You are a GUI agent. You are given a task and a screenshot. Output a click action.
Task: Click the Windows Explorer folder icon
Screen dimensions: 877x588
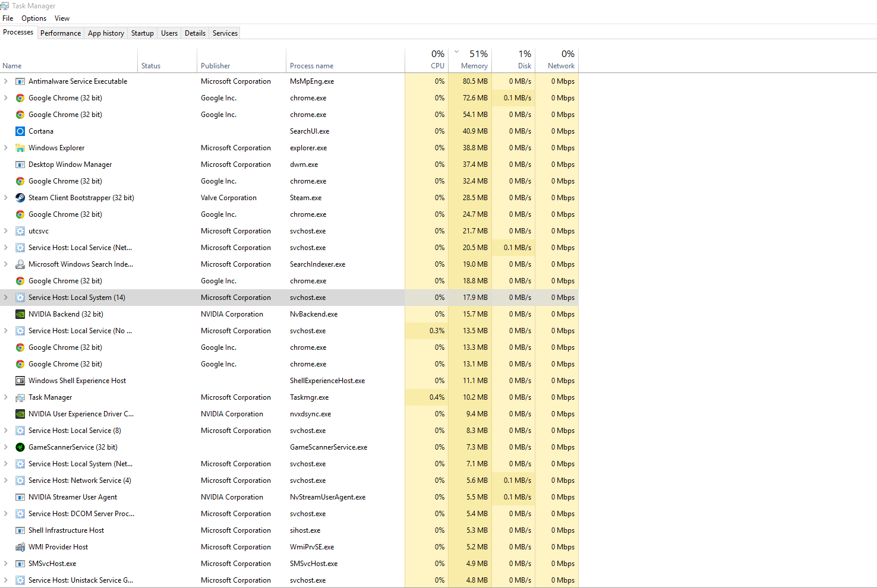[20, 148]
